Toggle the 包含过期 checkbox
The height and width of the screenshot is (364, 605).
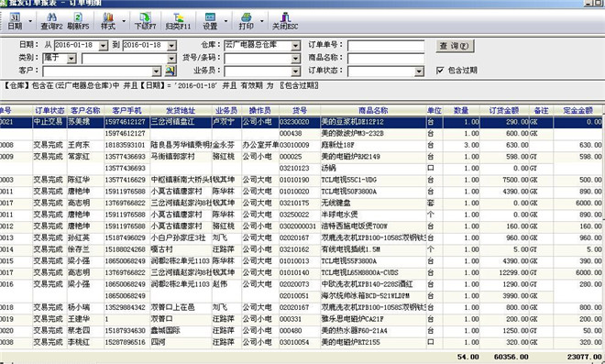[440, 71]
